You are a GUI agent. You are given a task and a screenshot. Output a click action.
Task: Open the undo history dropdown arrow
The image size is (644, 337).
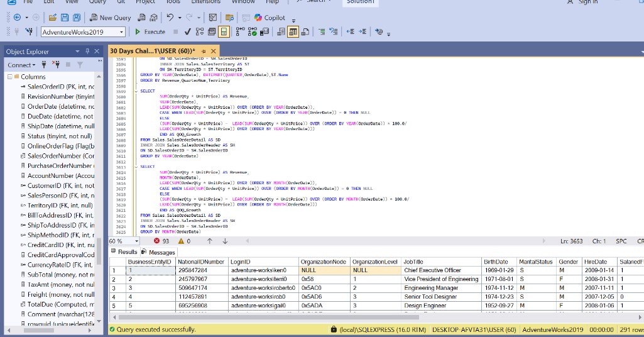coord(180,18)
